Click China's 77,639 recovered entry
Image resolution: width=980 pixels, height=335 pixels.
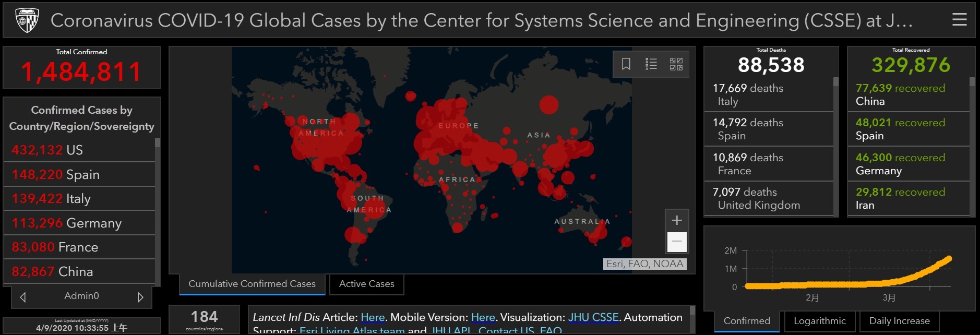(x=908, y=94)
